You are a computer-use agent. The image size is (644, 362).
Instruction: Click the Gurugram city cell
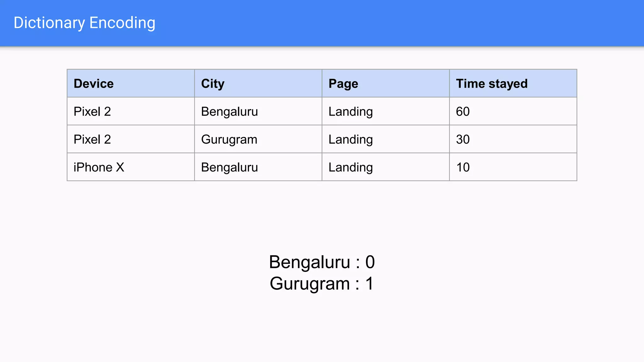tap(229, 140)
